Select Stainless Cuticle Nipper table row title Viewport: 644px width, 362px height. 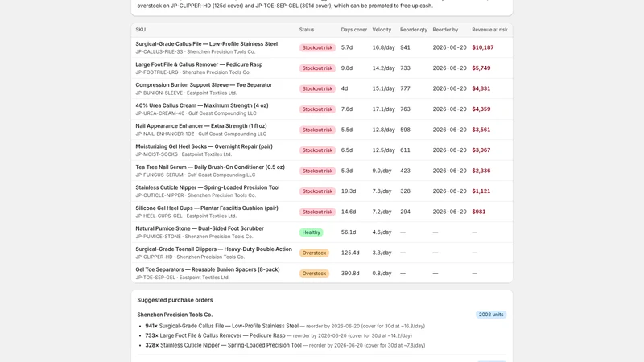click(208, 187)
